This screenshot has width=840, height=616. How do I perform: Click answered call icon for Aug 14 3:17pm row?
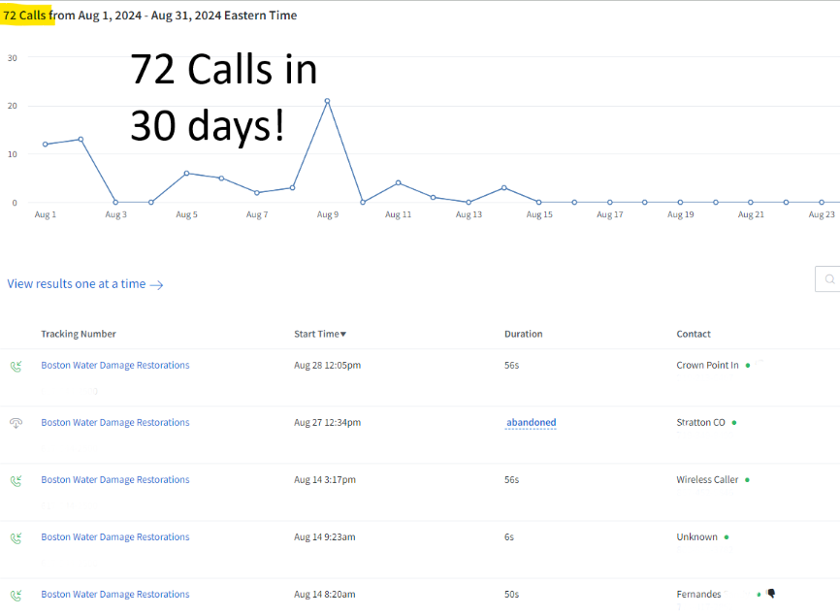pyautogui.click(x=16, y=481)
